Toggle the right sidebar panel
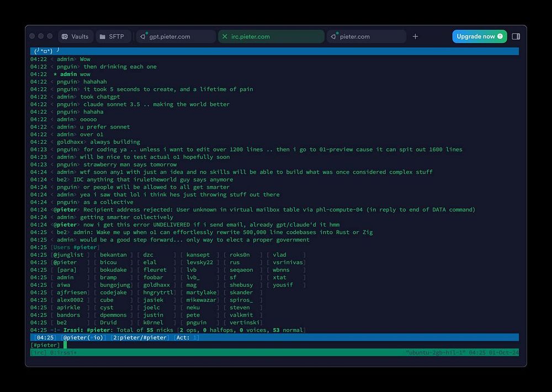The image size is (552, 392). pyautogui.click(x=516, y=36)
